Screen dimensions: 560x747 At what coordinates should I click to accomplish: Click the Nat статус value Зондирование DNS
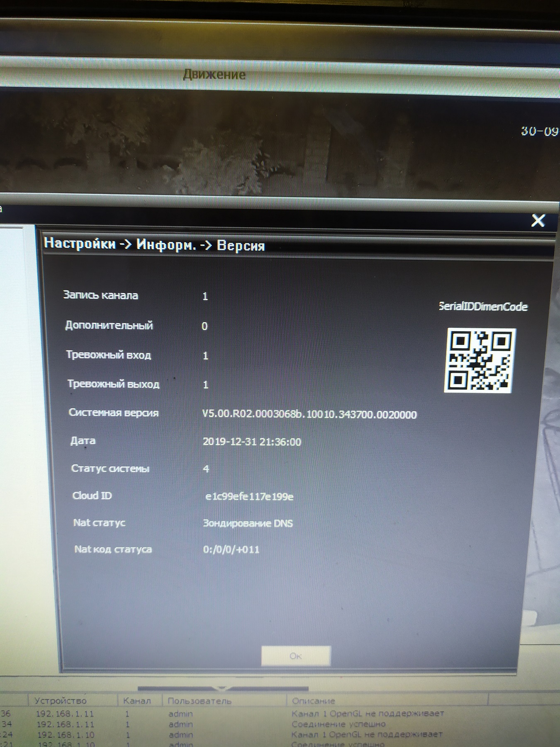[x=248, y=523]
